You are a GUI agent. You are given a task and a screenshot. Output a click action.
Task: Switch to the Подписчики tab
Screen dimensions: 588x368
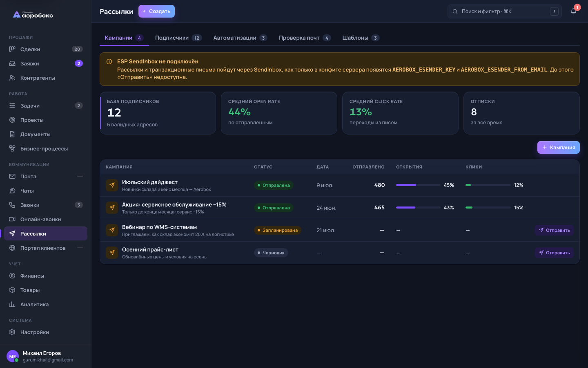point(178,38)
